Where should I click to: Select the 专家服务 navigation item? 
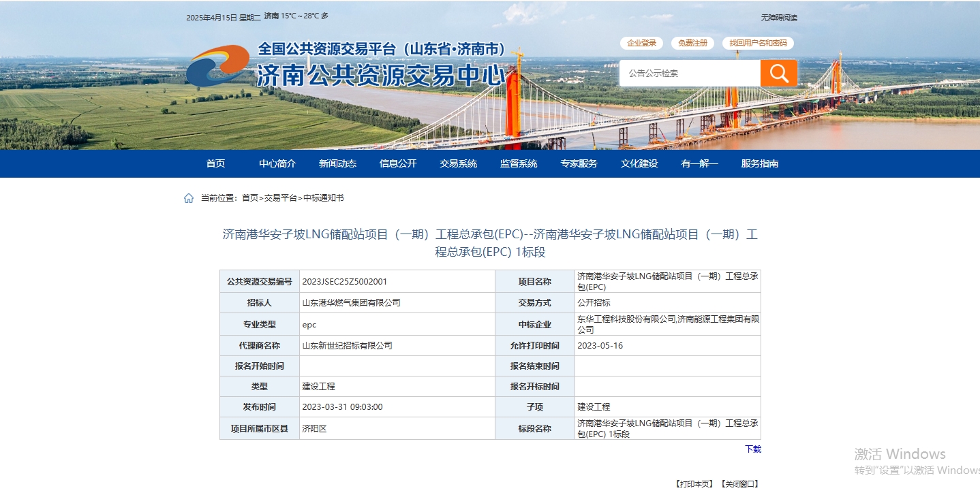click(579, 163)
